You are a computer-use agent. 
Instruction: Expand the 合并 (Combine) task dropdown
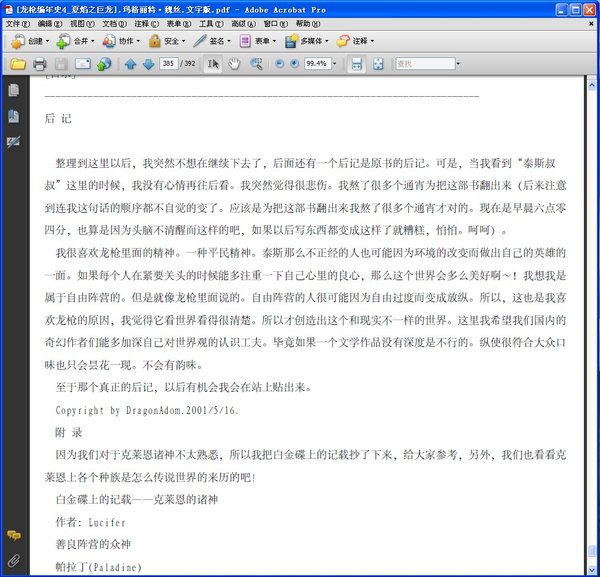[93, 41]
